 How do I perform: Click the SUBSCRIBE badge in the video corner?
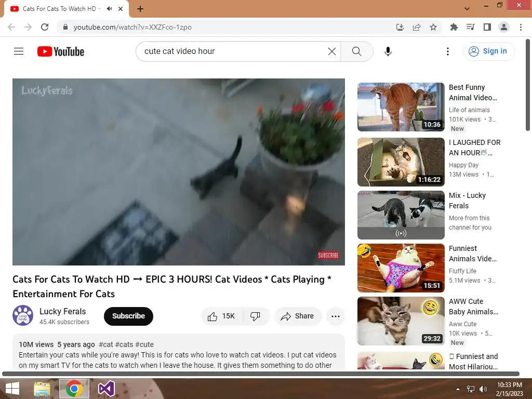(328, 255)
